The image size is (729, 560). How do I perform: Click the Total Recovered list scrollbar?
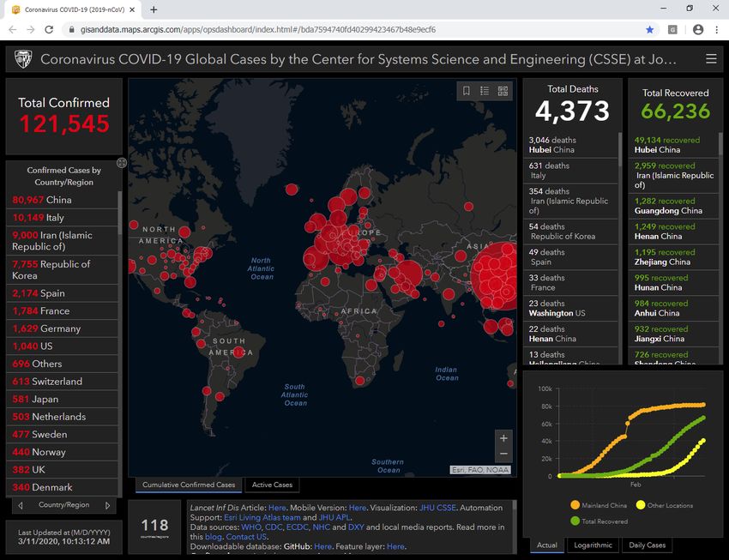(x=720, y=144)
